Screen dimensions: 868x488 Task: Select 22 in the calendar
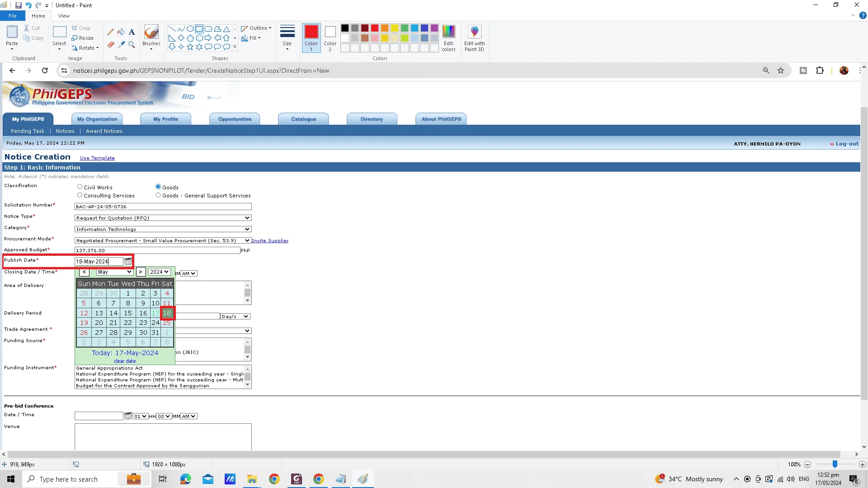click(128, 323)
